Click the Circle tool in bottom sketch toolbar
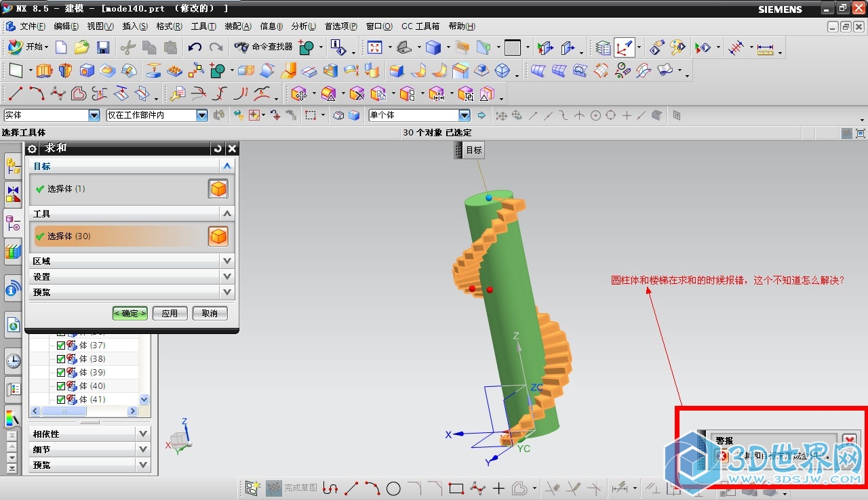 [393, 488]
